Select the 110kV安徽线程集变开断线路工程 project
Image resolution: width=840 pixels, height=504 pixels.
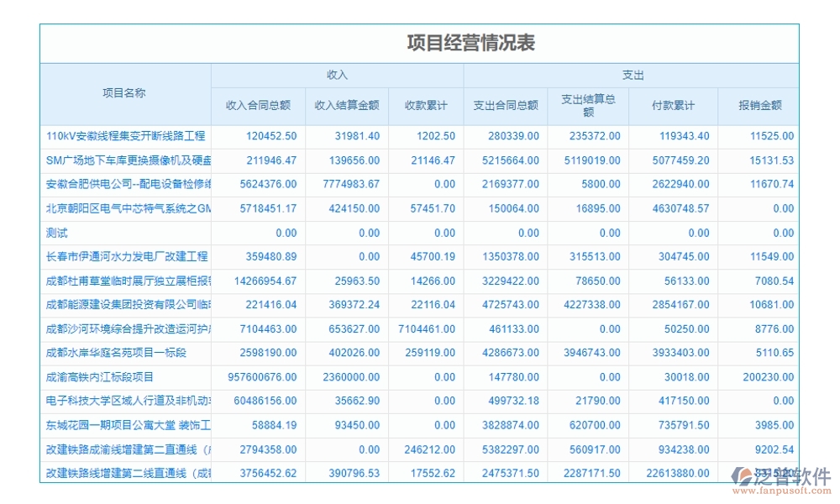point(124,136)
